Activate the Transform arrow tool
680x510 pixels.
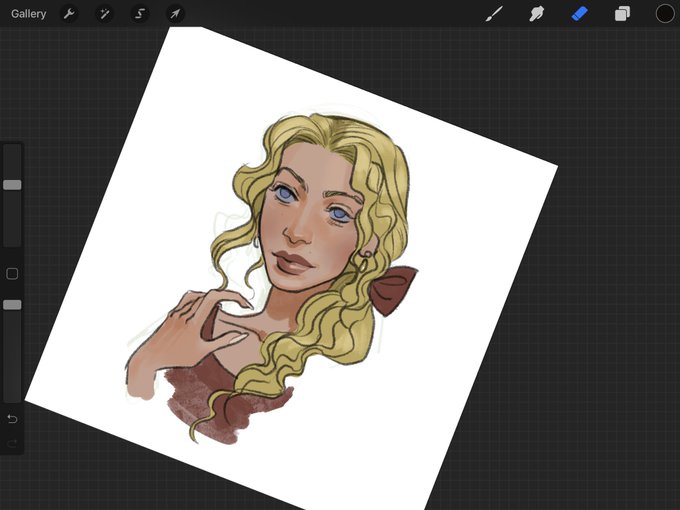(175, 14)
